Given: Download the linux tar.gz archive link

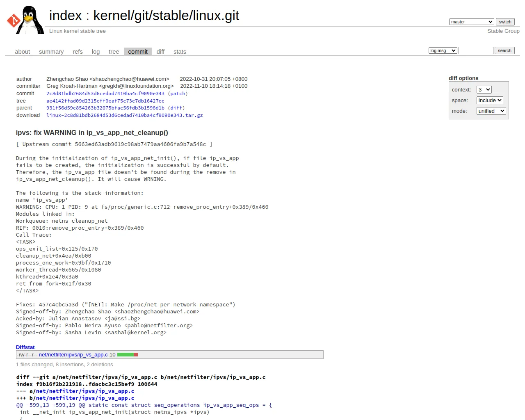Looking at the screenshot, I should click(x=125, y=115).
